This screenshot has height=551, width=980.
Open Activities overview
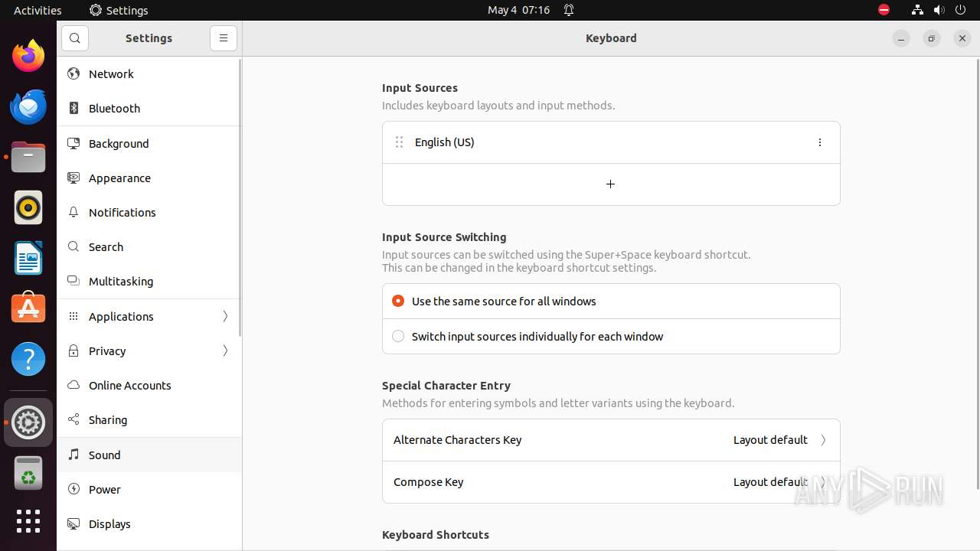tap(38, 10)
